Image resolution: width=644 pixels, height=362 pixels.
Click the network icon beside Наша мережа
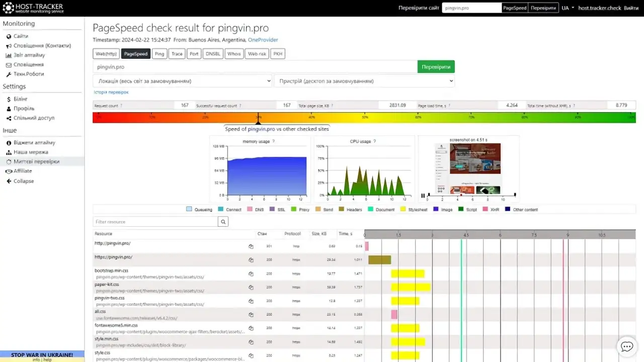(9, 152)
